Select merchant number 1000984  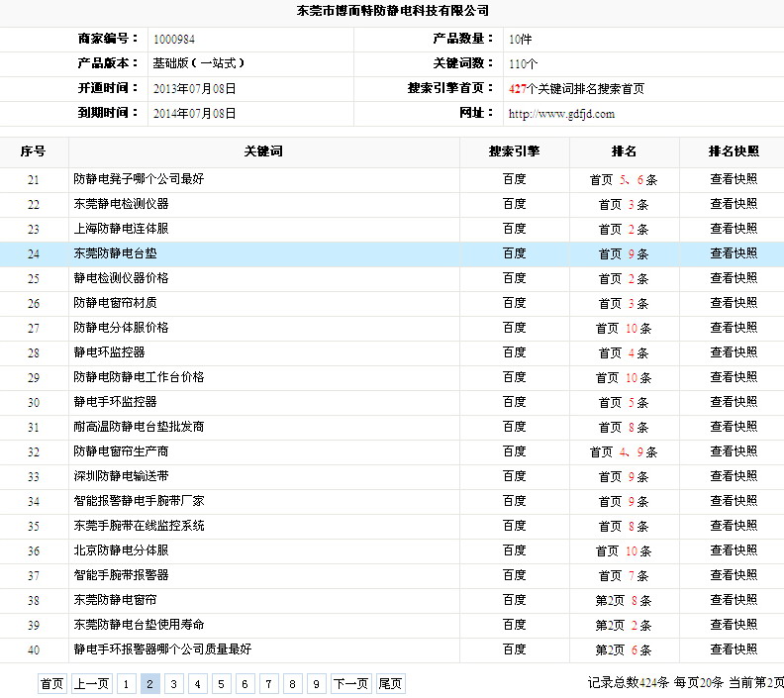(x=174, y=39)
